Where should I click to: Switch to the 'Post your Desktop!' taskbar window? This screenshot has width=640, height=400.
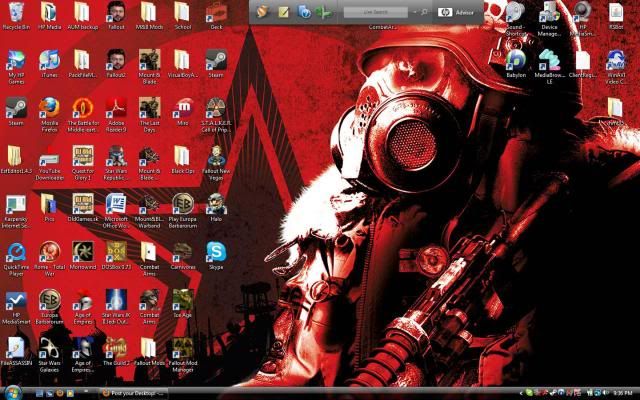click(134, 393)
